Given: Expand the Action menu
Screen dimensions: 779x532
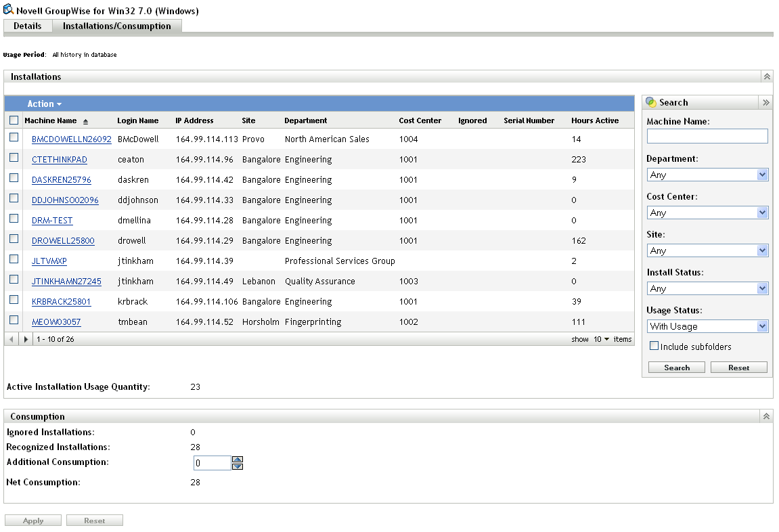Looking at the screenshot, I should point(45,104).
